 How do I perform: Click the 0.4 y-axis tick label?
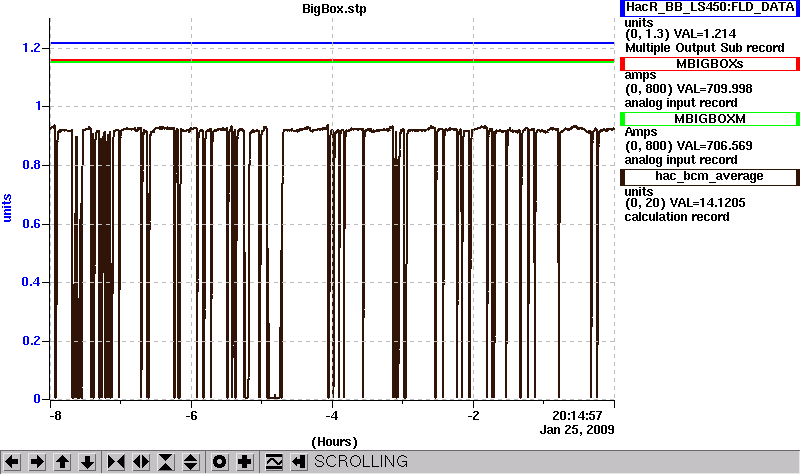point(31,282)
